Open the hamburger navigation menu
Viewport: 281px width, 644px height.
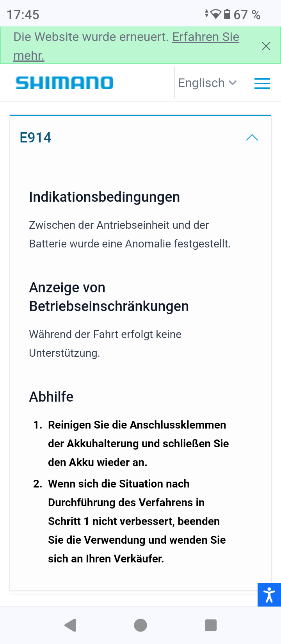point(262,83)
